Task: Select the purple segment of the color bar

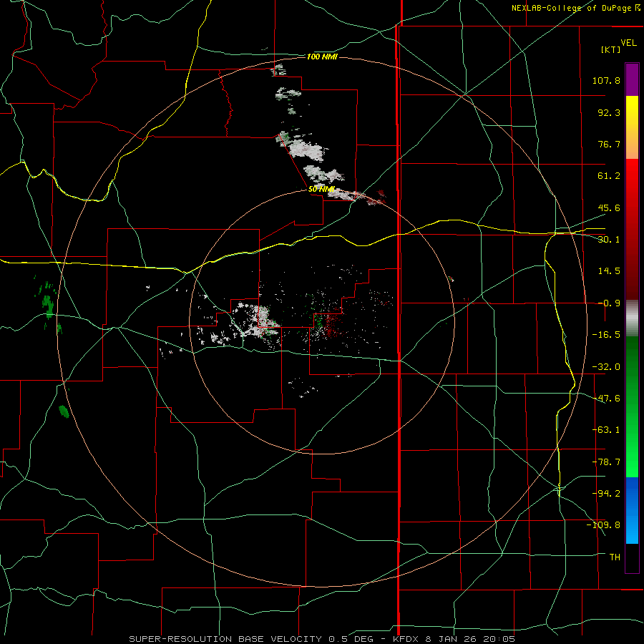Action: coord(632,79)
